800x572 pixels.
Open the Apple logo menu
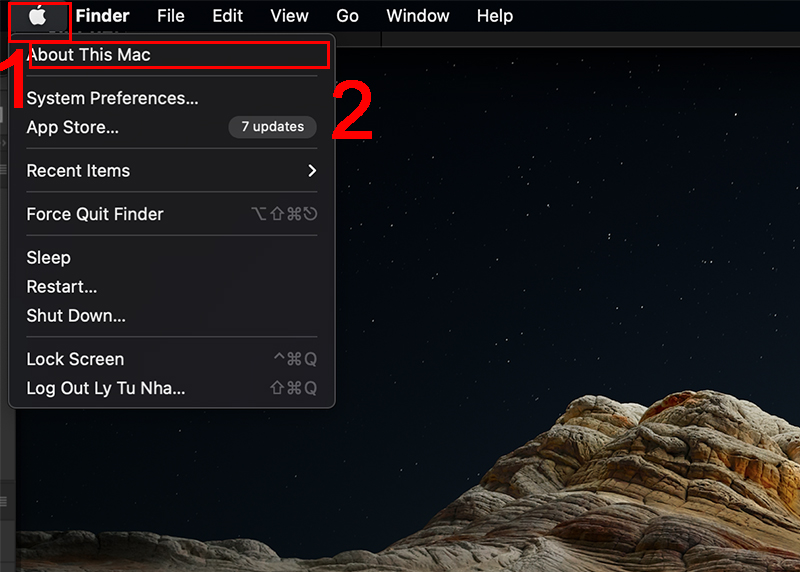pos(38,16)
